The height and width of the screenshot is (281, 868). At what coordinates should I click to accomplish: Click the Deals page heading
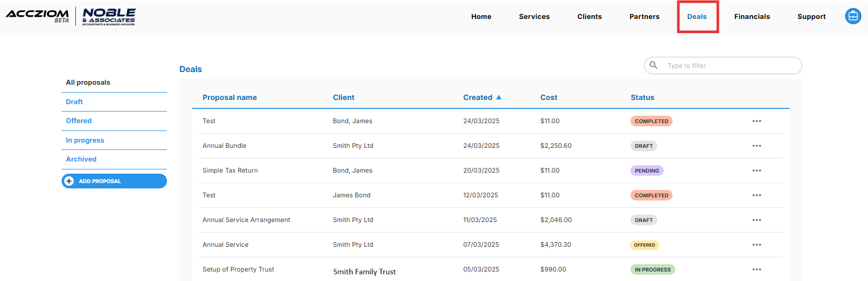tap(191, 69)
